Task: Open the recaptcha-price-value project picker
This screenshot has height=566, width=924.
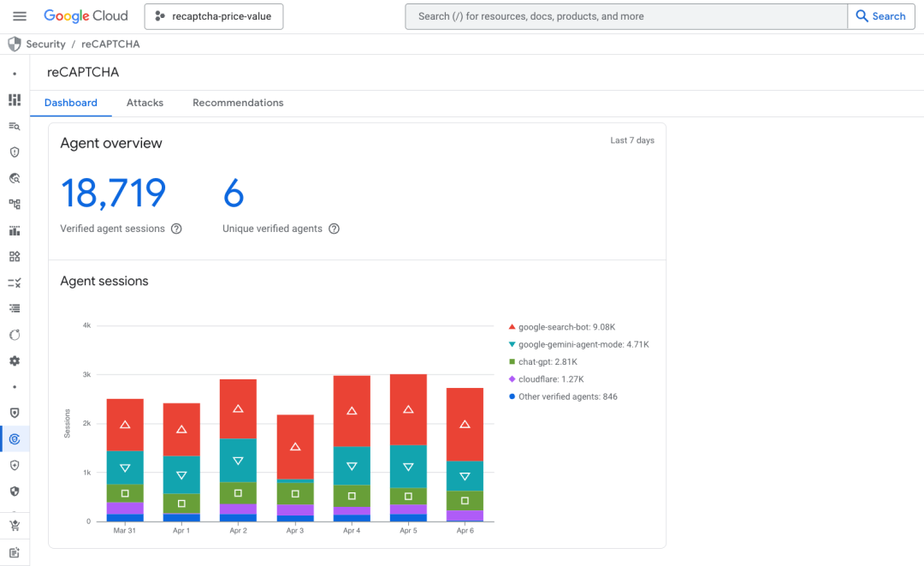Action: (x=213, y=16)
